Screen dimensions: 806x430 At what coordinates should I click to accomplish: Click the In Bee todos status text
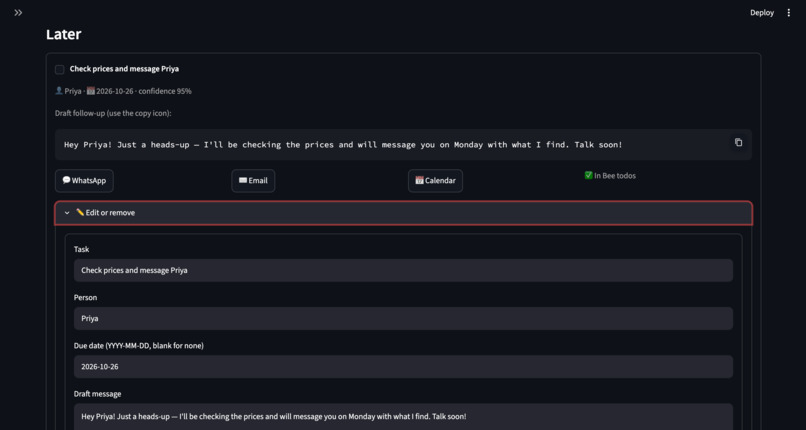[610, 176]
